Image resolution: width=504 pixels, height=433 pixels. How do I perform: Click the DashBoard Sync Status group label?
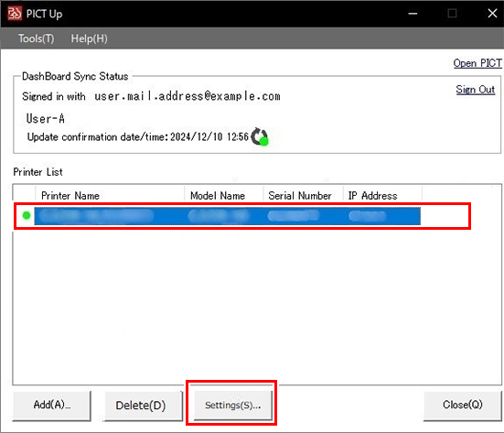[75, 76]
